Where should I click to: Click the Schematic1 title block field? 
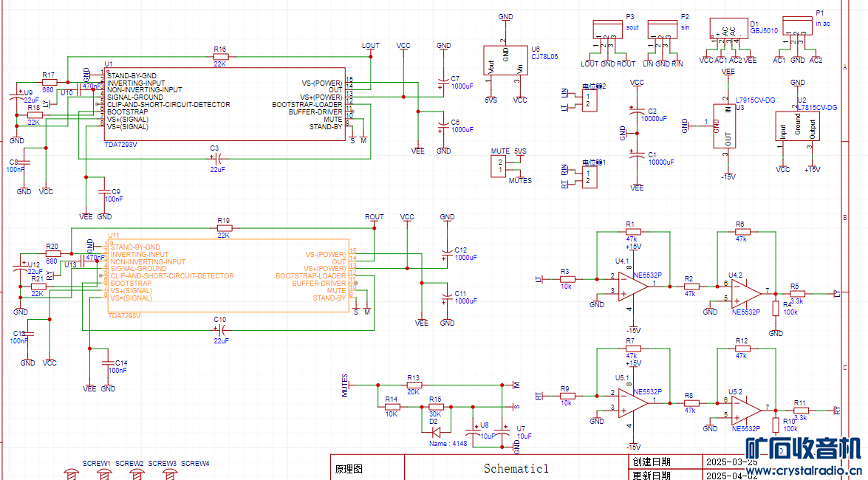516,468
